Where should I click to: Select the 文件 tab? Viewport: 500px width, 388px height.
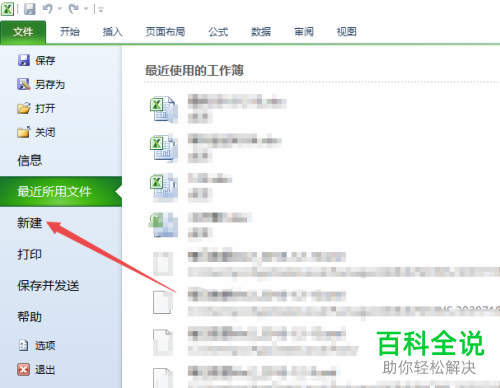point(23,32)
